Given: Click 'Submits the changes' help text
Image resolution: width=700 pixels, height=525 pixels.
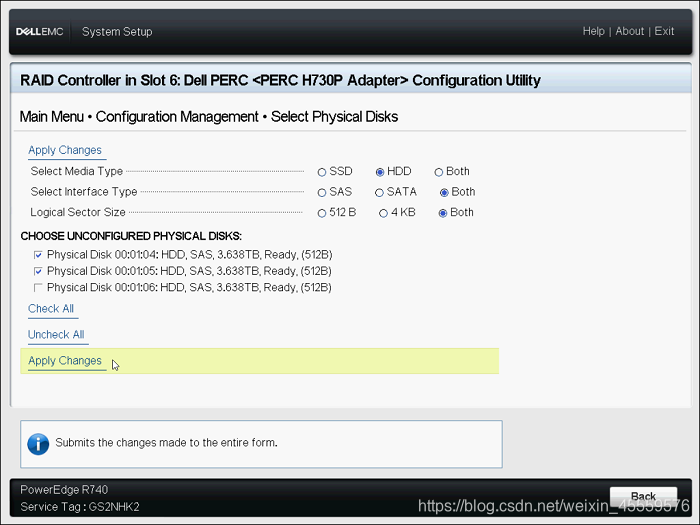Looking at the screenshot, I should tap(167, 442).
